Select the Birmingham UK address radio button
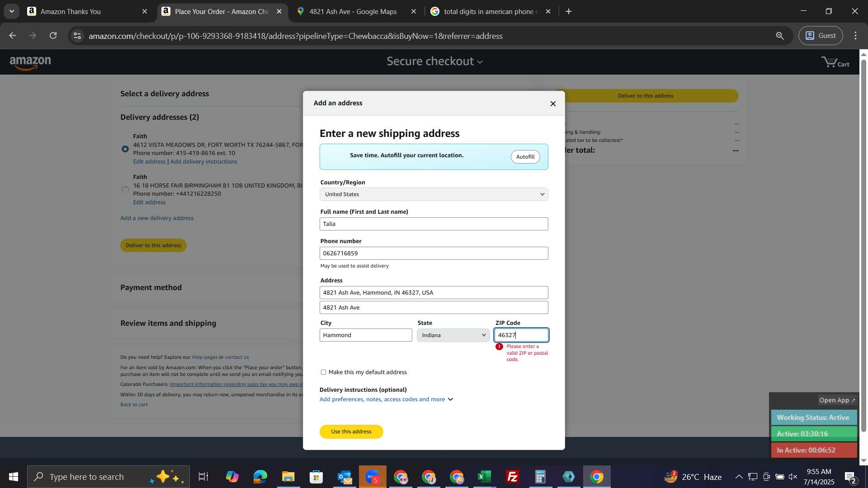The width and height of the screenshot is (868, 488). [125, 190]
